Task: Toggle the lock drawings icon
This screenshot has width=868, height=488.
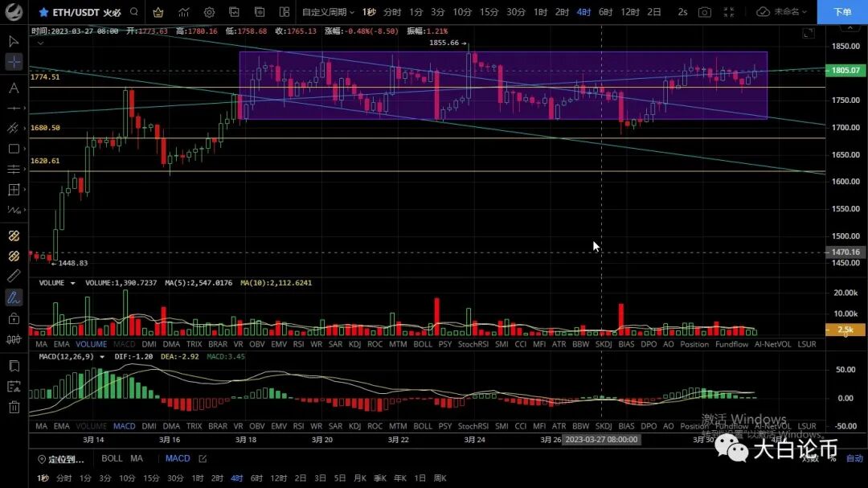Action: [x=14, y=318]
